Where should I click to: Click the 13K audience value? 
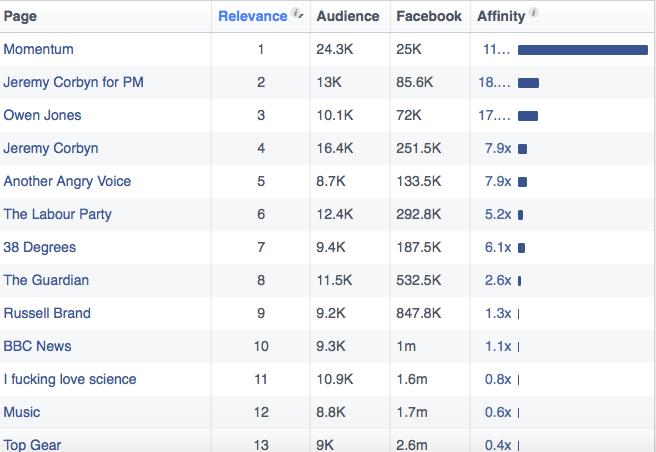329,82
